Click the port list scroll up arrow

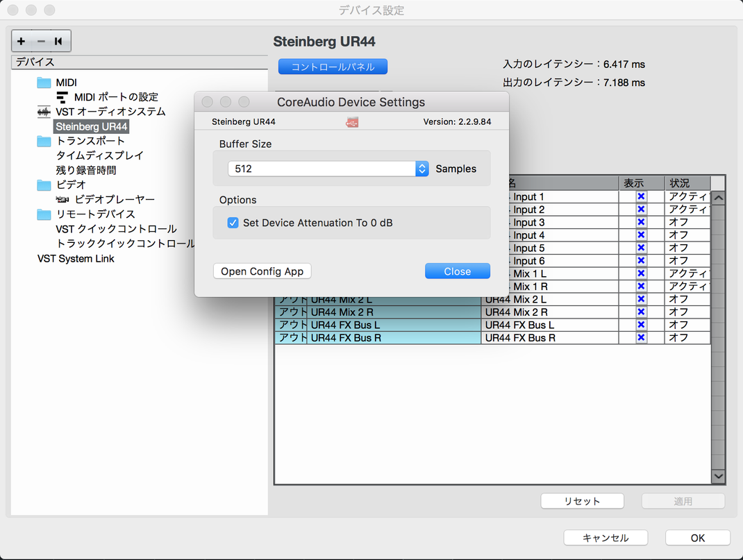tap(719, 198)
